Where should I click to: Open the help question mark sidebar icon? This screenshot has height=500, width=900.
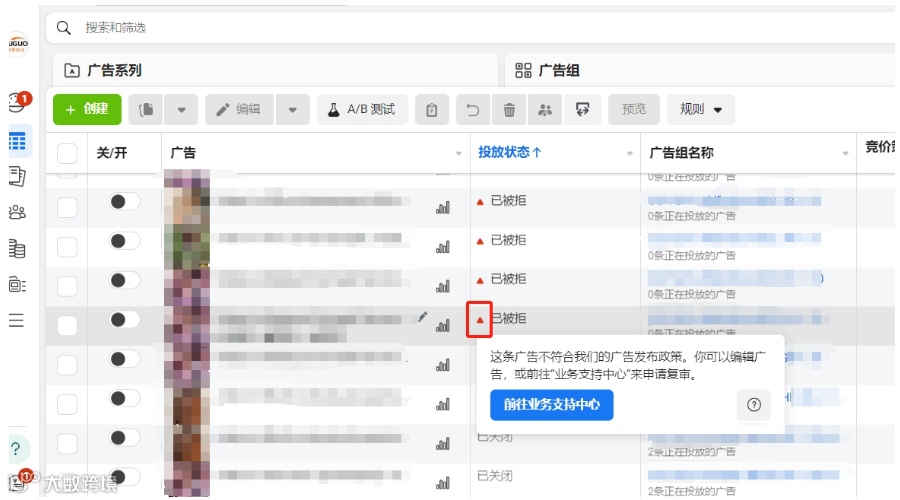(x=16, y=449)
